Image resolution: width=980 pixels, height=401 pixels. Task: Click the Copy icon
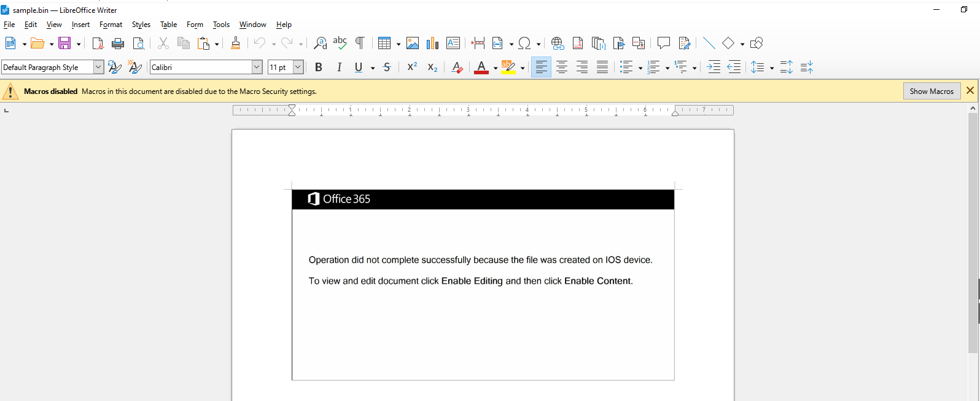point(183,43)
